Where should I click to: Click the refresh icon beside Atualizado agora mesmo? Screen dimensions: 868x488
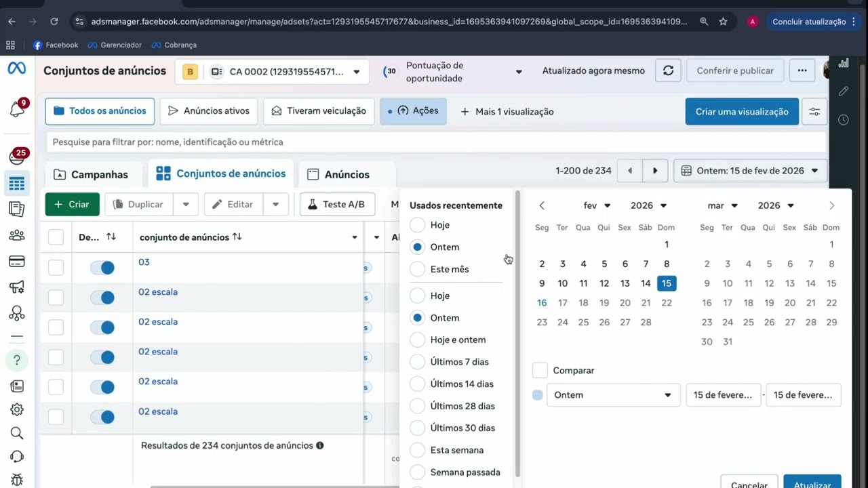[668, 70]
